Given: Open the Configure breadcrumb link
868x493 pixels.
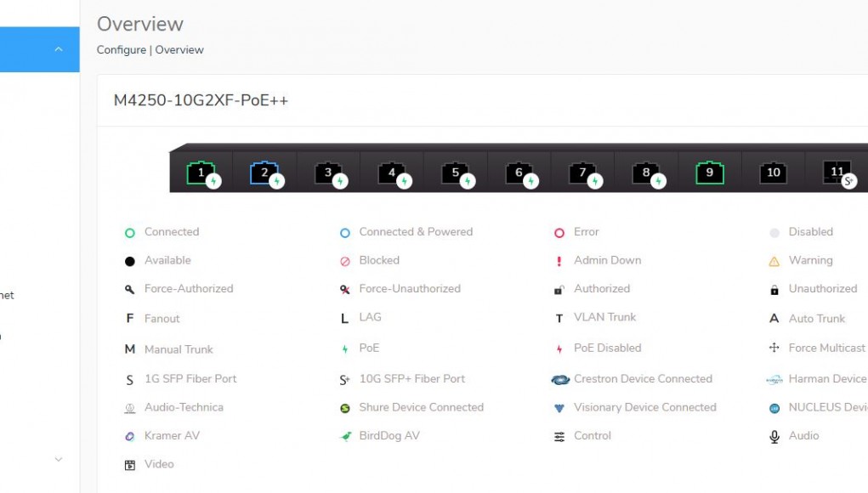Looking at the screenshot, I should pos(122,50).
